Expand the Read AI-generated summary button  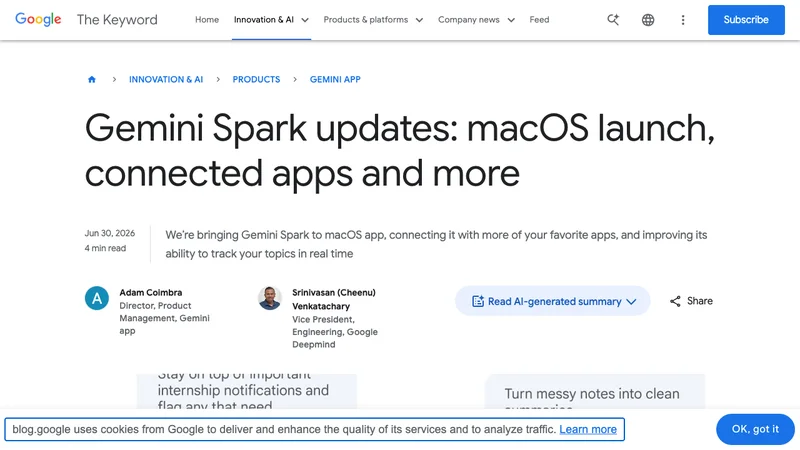(x=553, y=301)
